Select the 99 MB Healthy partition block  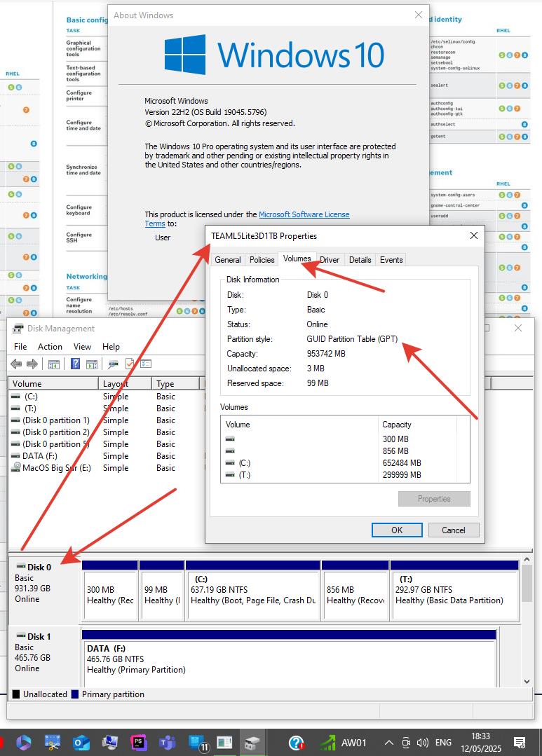point(162,591)
